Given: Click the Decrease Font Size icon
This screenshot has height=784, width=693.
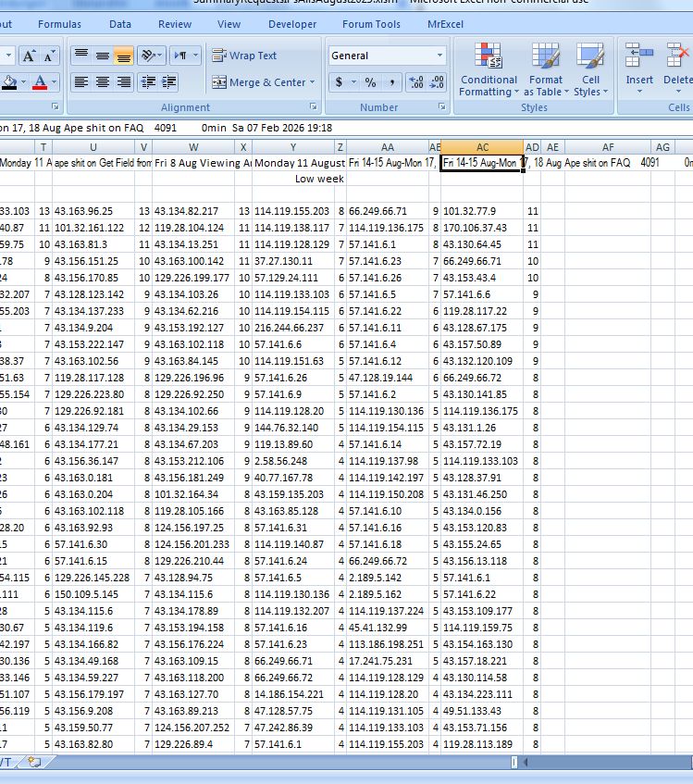Looking at the screenshot, I should point(49,56).
